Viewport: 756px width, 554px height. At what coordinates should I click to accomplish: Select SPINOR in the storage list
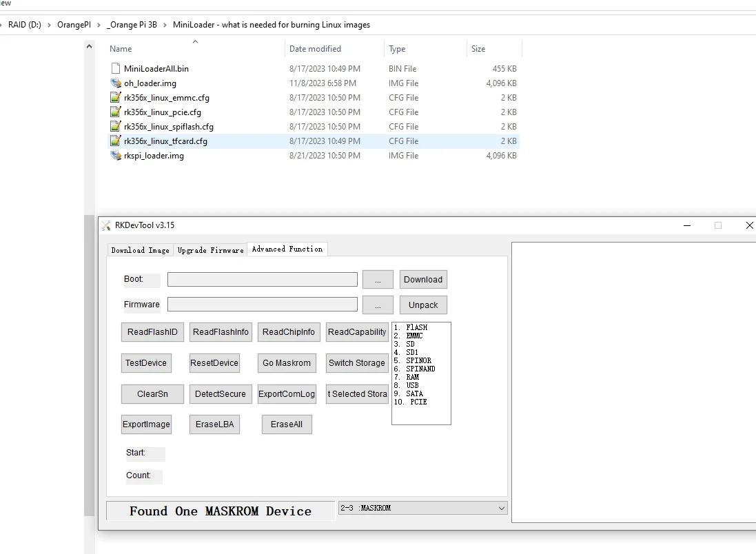[413, 360]
